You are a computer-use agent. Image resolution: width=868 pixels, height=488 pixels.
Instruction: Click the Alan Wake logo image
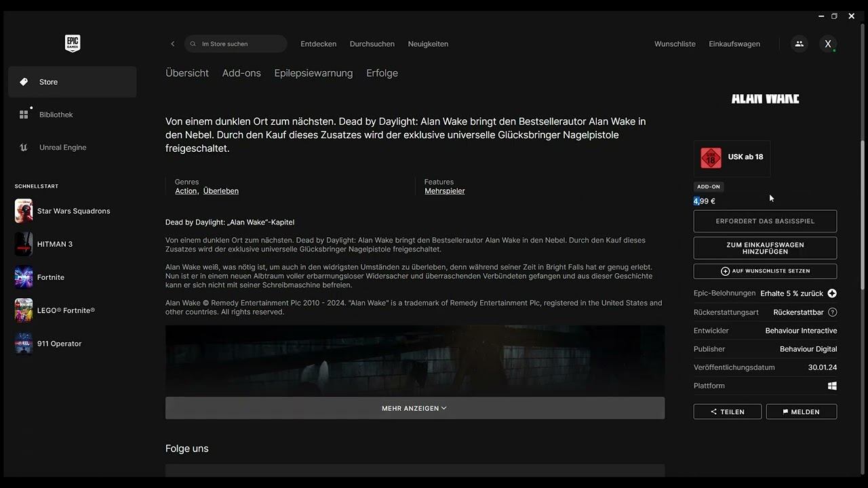pyautogui.click(x=765, y=99)
